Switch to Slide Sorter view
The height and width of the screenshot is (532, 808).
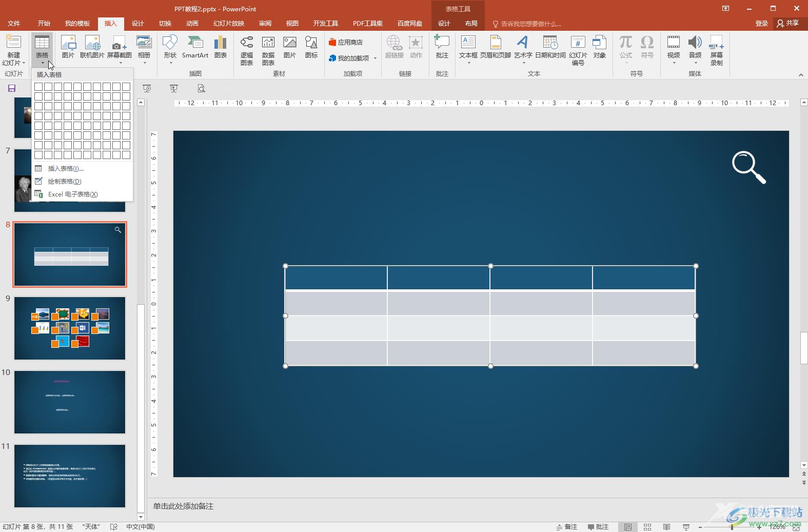[x=647, y=527]
